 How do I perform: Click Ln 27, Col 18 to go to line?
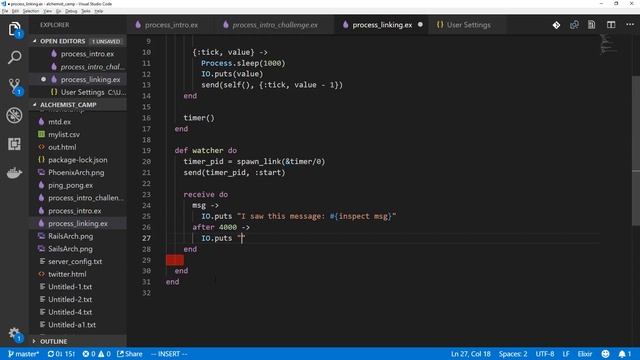pyautogui.click(x=471, y=354)
